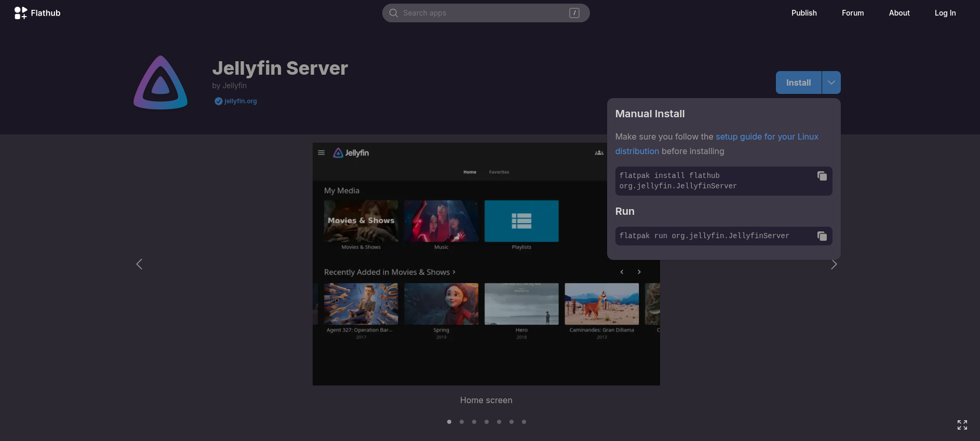Collapse the Install options dropdown arrow
The image size is (980, 441).
(831, 82)
